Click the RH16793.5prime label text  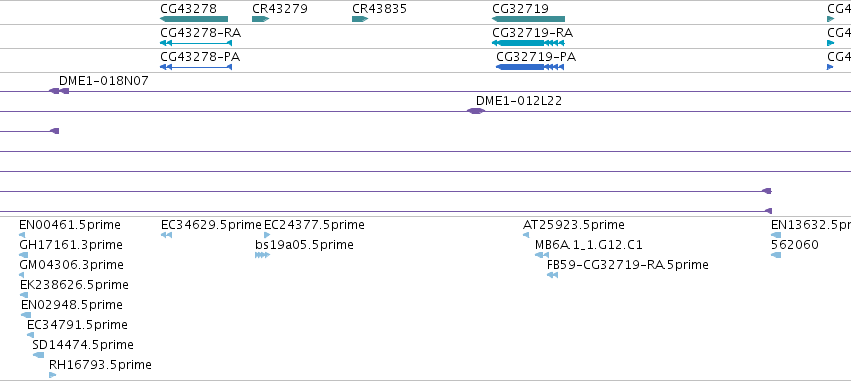coord(100,364)
